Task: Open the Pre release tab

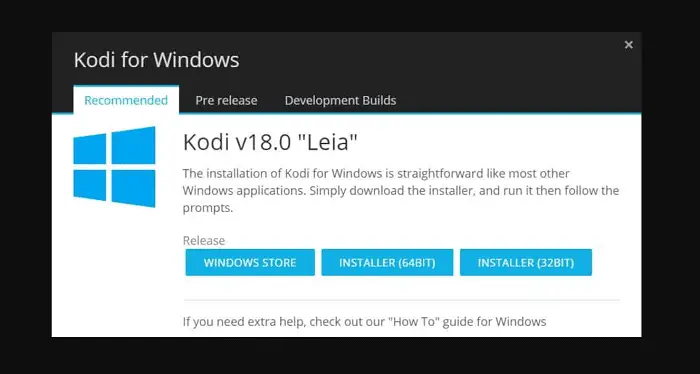Action: point(226,100)
